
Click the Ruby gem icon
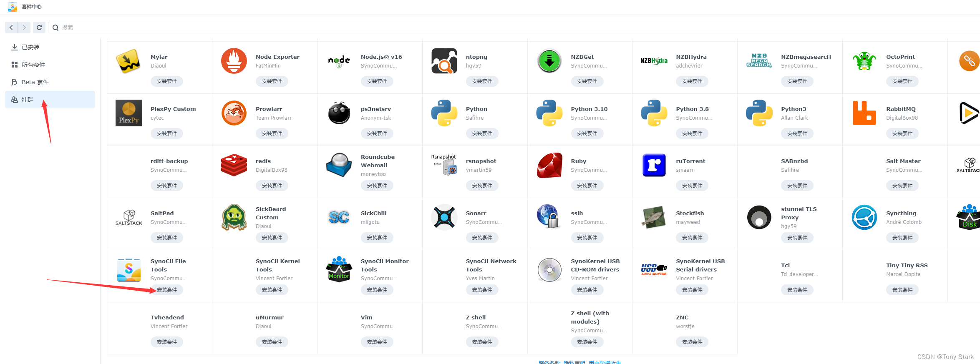(549, 165)
